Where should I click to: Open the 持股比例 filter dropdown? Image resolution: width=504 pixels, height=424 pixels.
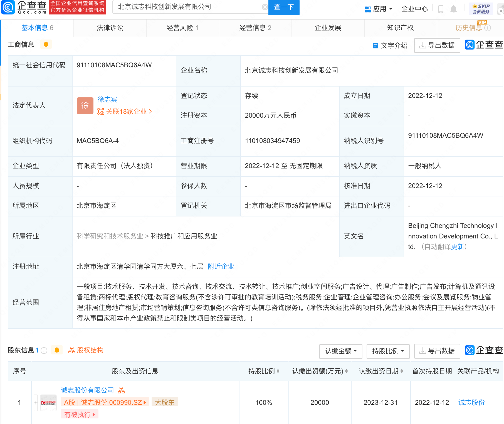(x=388, y=351)
